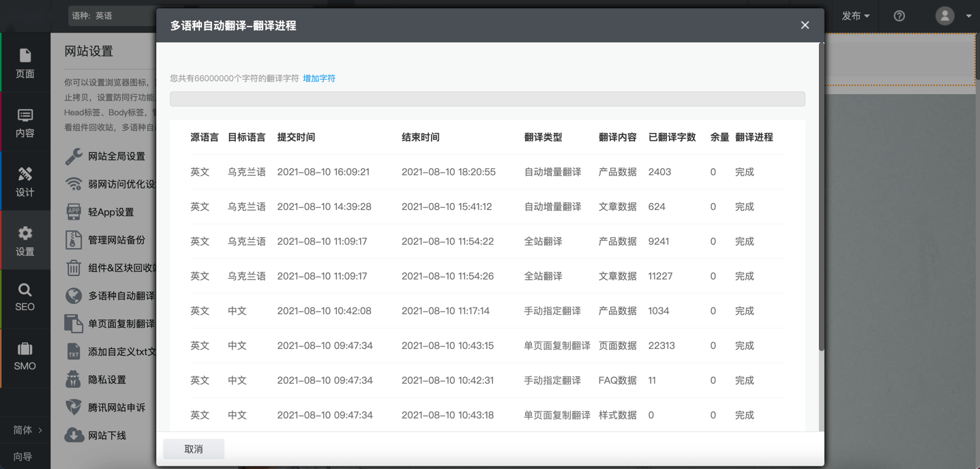Image resolution: width=980 pixels, height=469 pixels.
Task: Click the 增加字符 link
Action: (318, 78)
